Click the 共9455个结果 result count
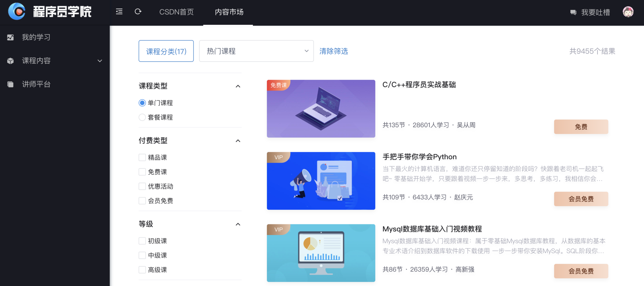This screenshot has height=286, width=644. coord(592,51)
